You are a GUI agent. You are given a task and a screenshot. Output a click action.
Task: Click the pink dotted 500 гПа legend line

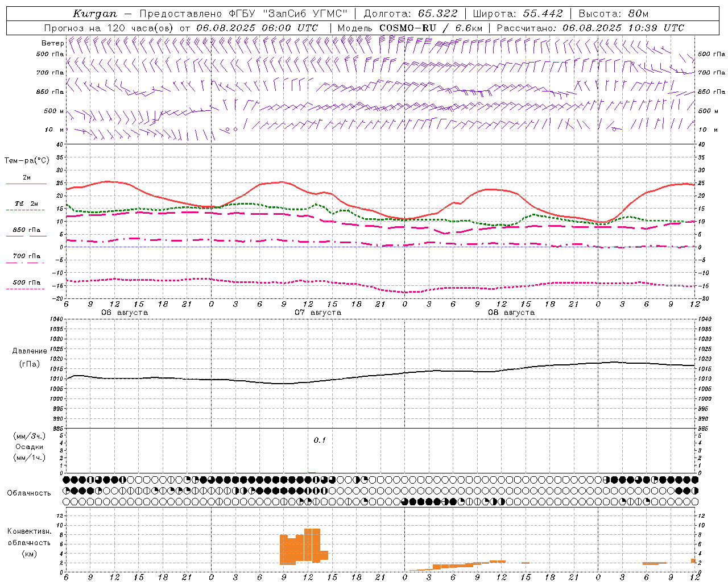(x=26, y=289)
